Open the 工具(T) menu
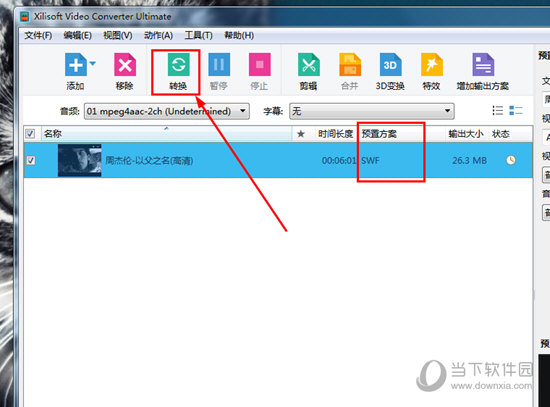This screenshot has height=407, width=550. [x=199, y=35]
